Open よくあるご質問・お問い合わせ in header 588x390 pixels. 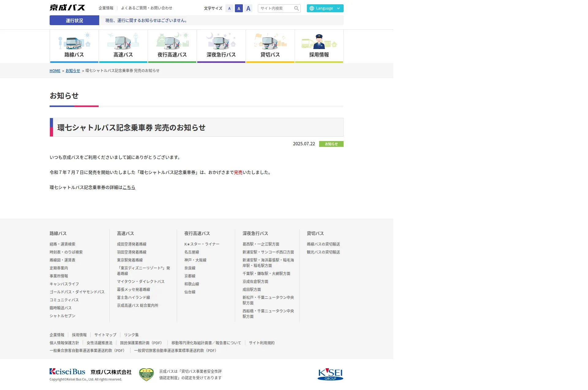pyautogui.click(x=146, y=8)
